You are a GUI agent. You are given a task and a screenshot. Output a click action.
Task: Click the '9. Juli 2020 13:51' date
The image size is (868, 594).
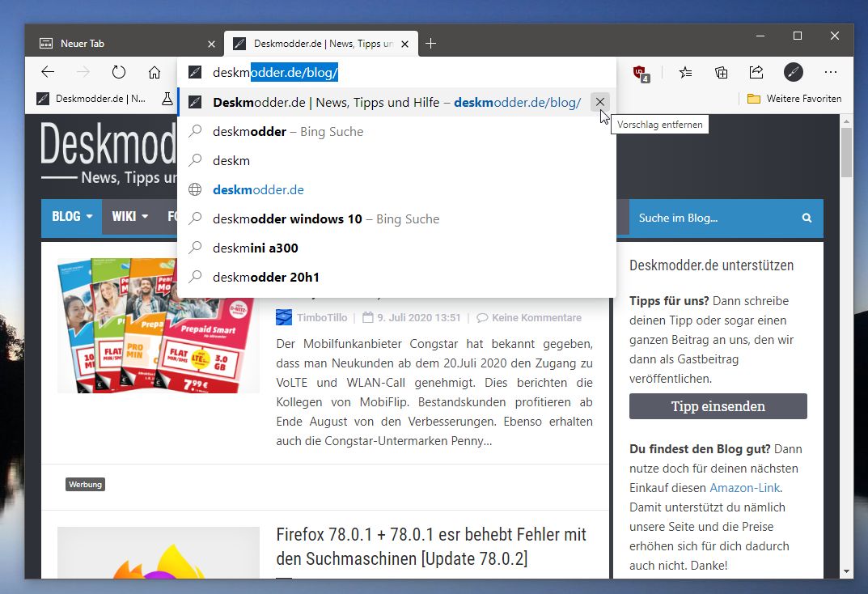tap(419, 318)
